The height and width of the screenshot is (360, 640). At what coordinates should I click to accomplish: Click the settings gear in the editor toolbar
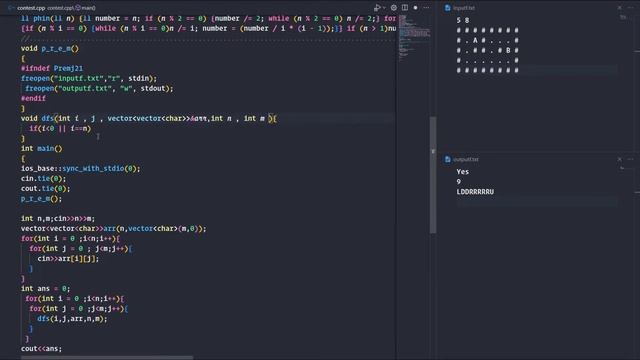(394, 8)
